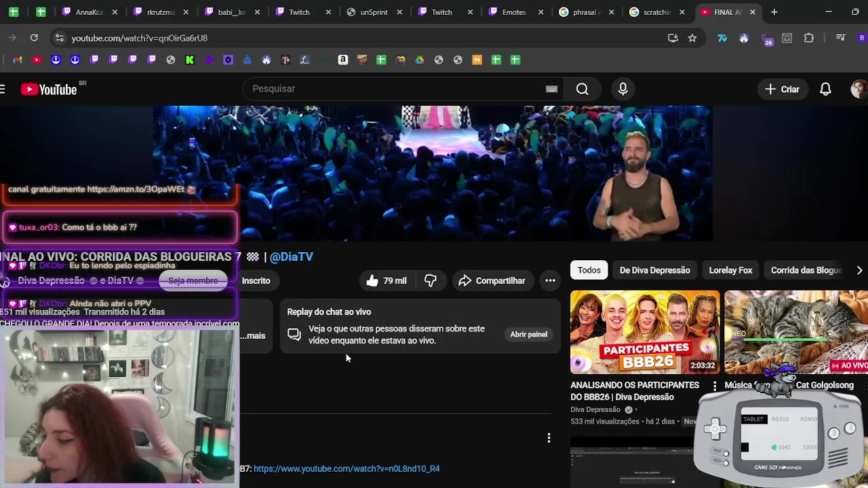
Task: Open the YouTube bookmark in bookmarks bar
Action: coord(37,60)
